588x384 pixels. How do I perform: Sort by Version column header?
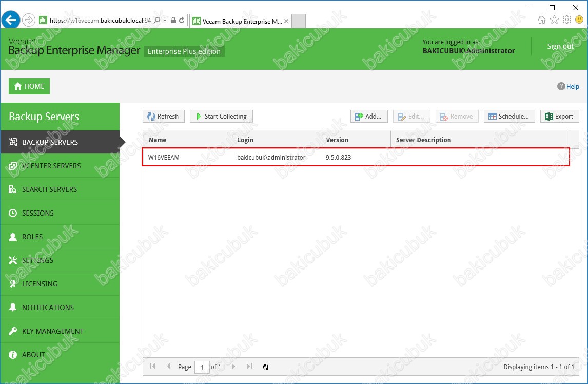(x=356, y=140)
